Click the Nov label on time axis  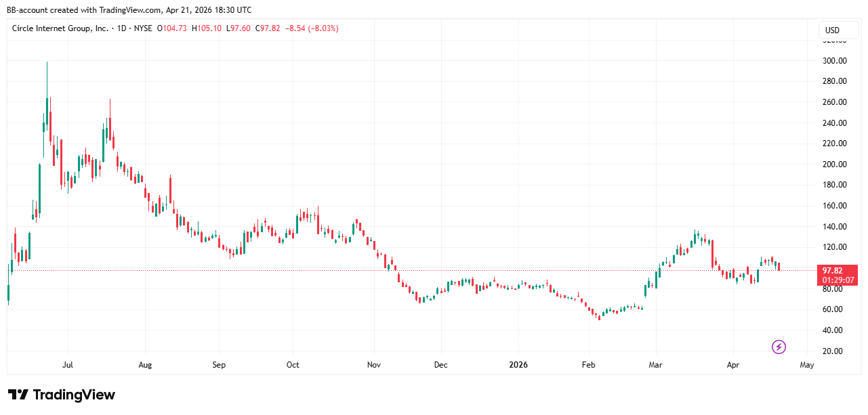pyautogui.click(x=373, y=365)
